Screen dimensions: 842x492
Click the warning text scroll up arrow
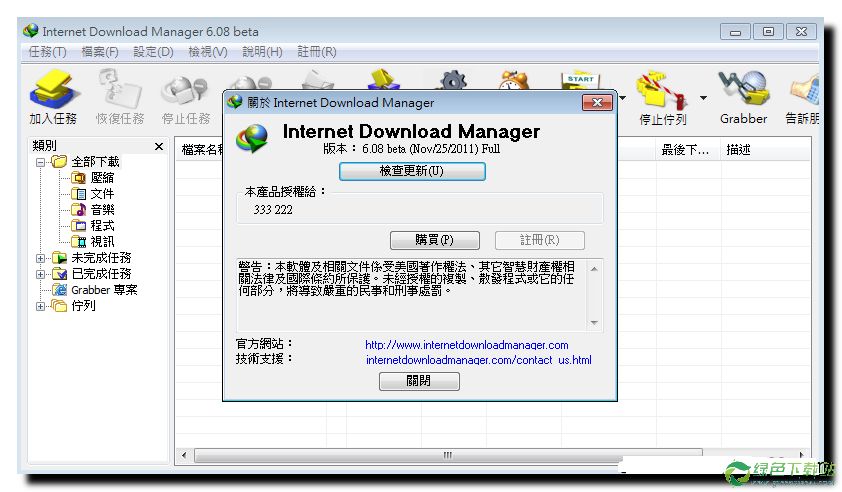point(594,269)
